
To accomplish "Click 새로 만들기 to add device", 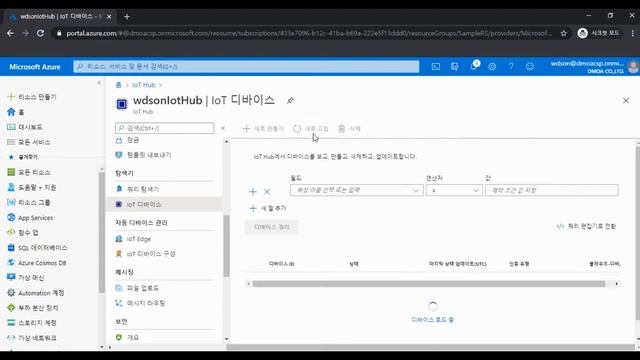I will (263, 129).
